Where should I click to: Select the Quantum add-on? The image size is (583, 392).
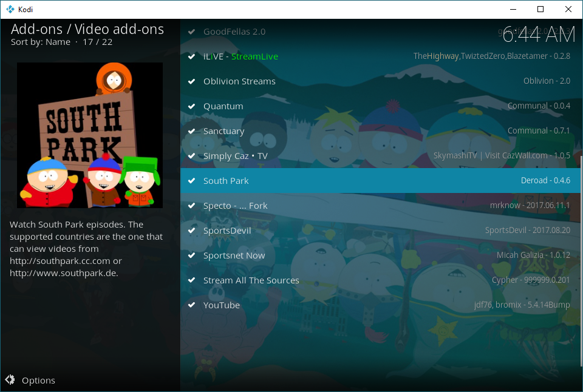380,106
